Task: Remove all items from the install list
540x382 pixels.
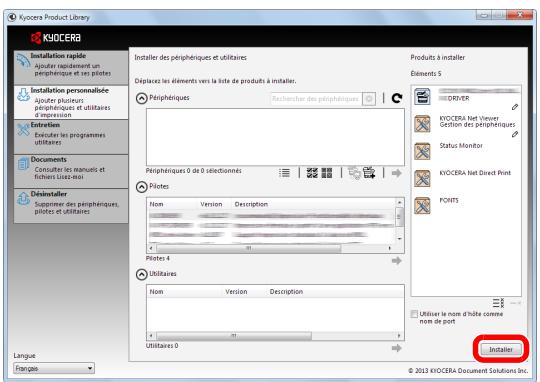Action: [499, 303]
